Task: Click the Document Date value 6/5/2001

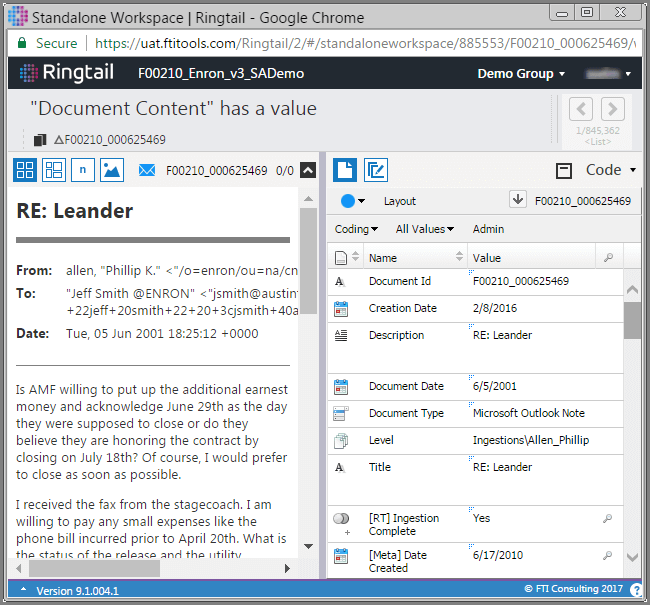Action: click(495, 386)
